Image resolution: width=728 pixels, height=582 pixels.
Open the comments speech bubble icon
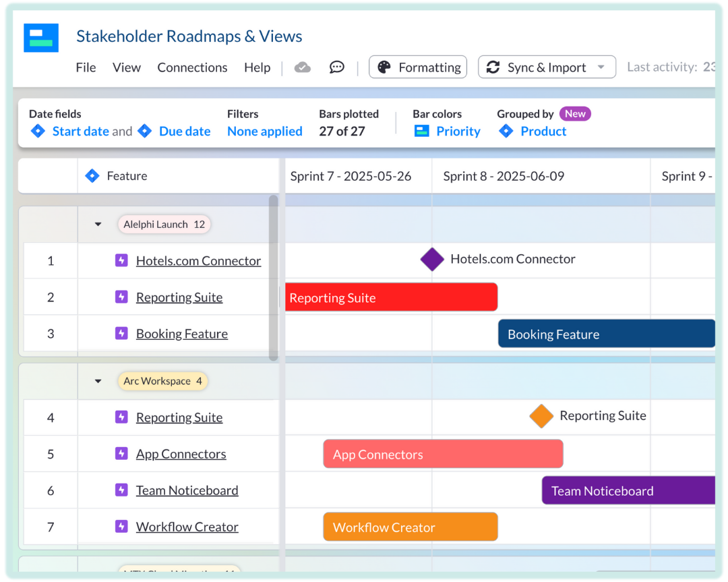tap(336, 67)
